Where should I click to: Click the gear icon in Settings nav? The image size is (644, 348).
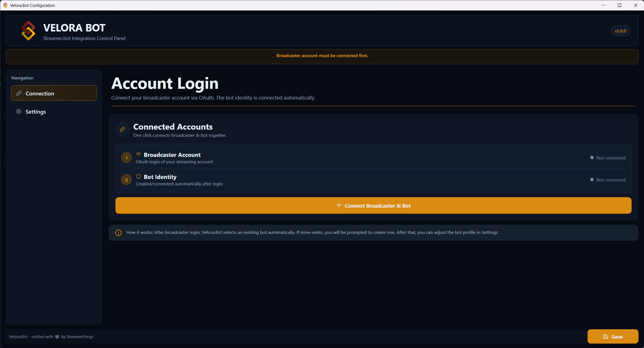coord(19,111)
